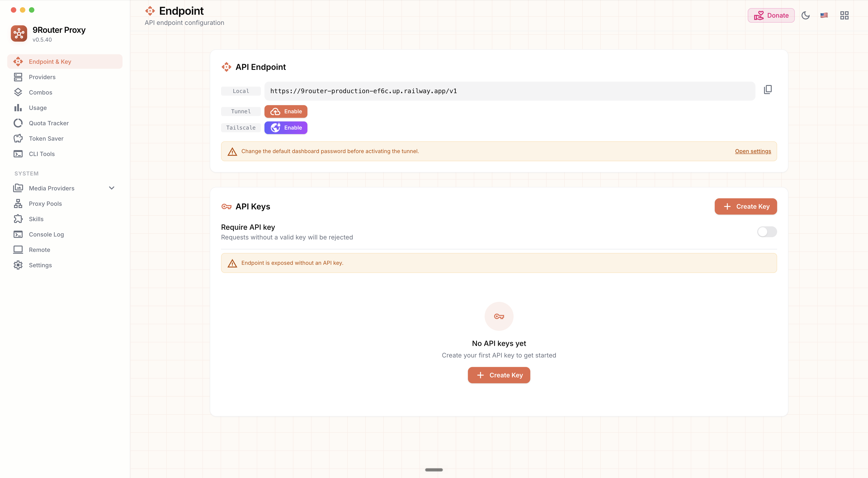The image size is (868, 478).
Task: Click the Token Saver piggy bank icon
Action: (18, 139)
